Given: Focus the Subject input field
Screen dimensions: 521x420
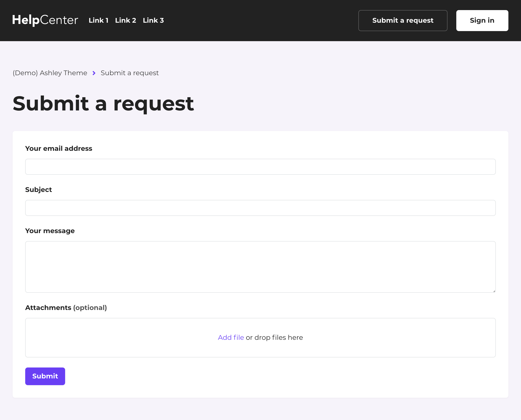Looking at the screenshot, I should click(260, 208).
